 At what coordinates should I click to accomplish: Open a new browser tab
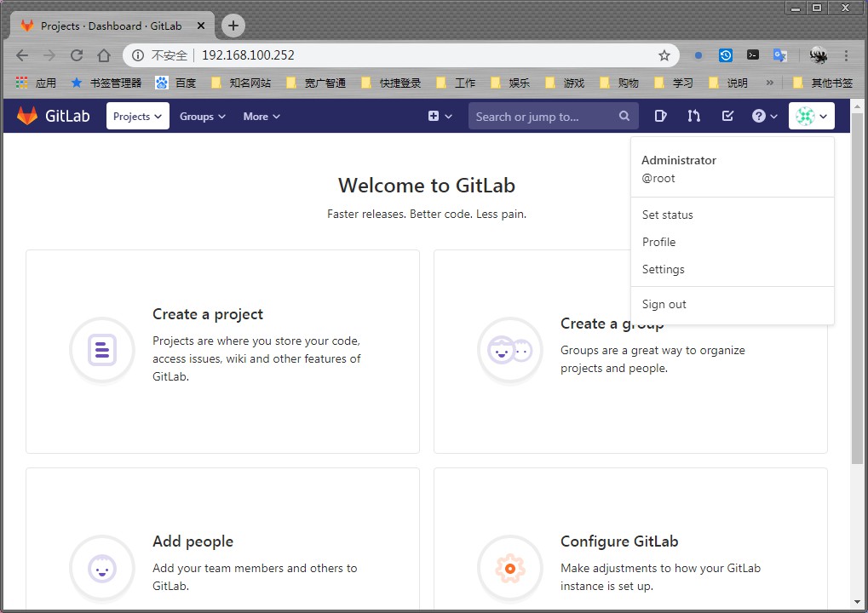coord(233,26)
